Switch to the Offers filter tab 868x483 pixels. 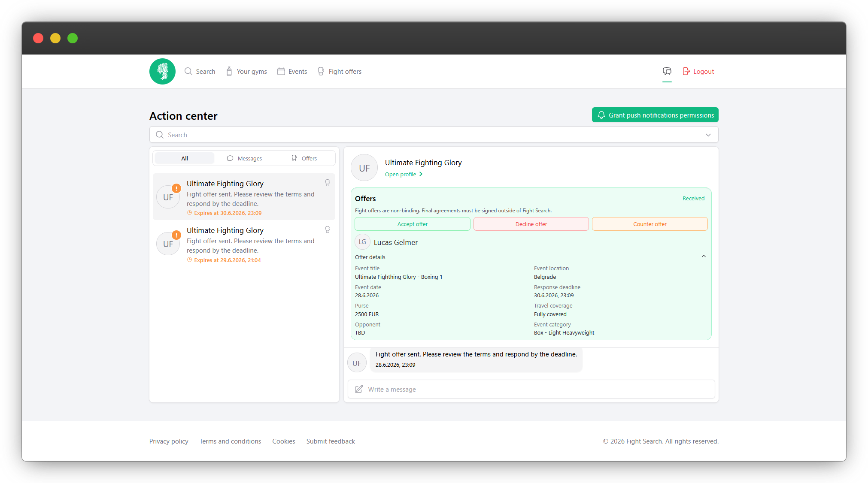[x=304, y=158]
